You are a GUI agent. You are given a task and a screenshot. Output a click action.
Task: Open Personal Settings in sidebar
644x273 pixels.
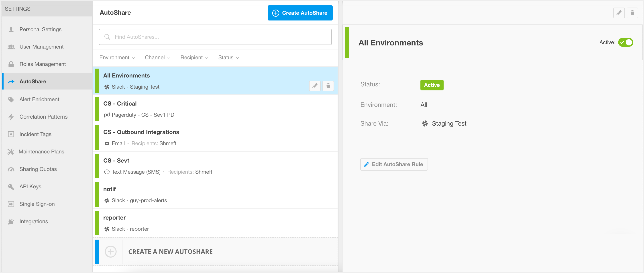[40, 29]
